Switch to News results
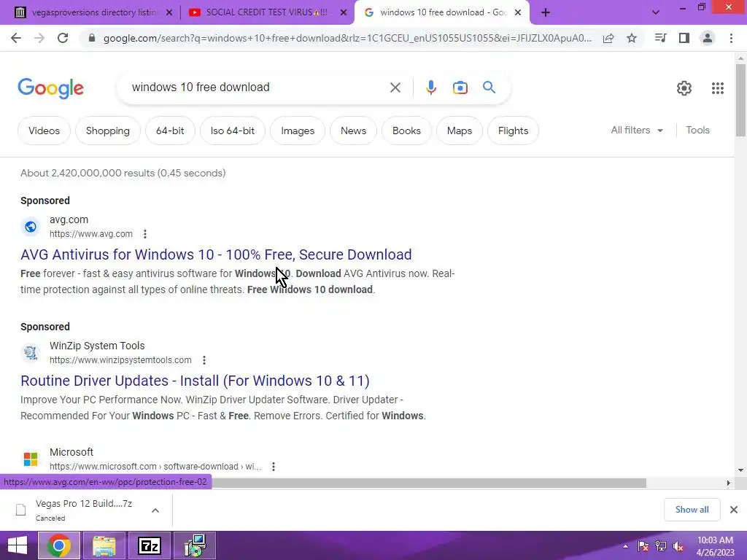 [354, 131]
